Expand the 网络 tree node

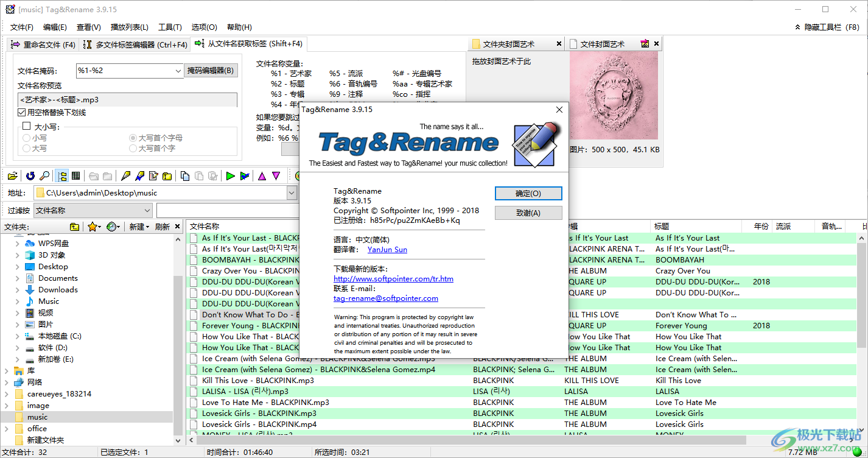pyautogui.click(x=7, y=382)
